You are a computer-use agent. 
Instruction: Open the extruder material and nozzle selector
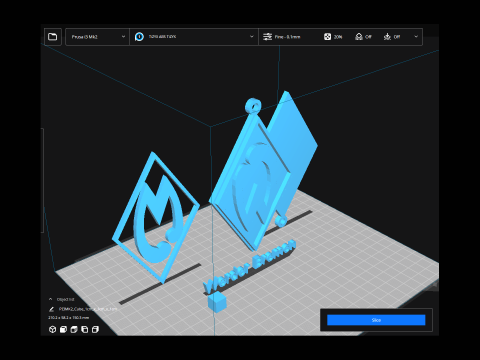[194, 37]
